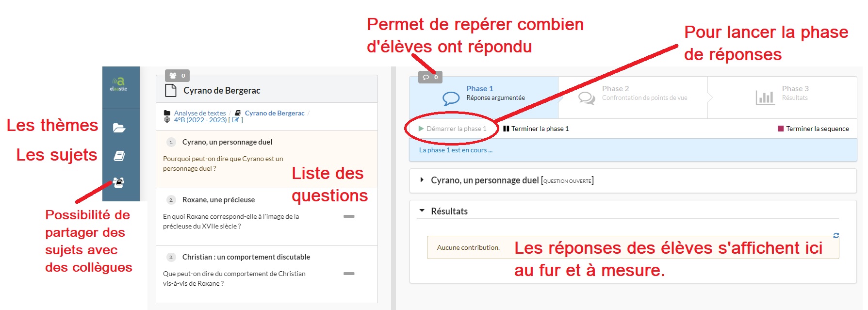Open the Analyse de textes breadcrumb link
The image size is (868, 310).
click(200, 113)
